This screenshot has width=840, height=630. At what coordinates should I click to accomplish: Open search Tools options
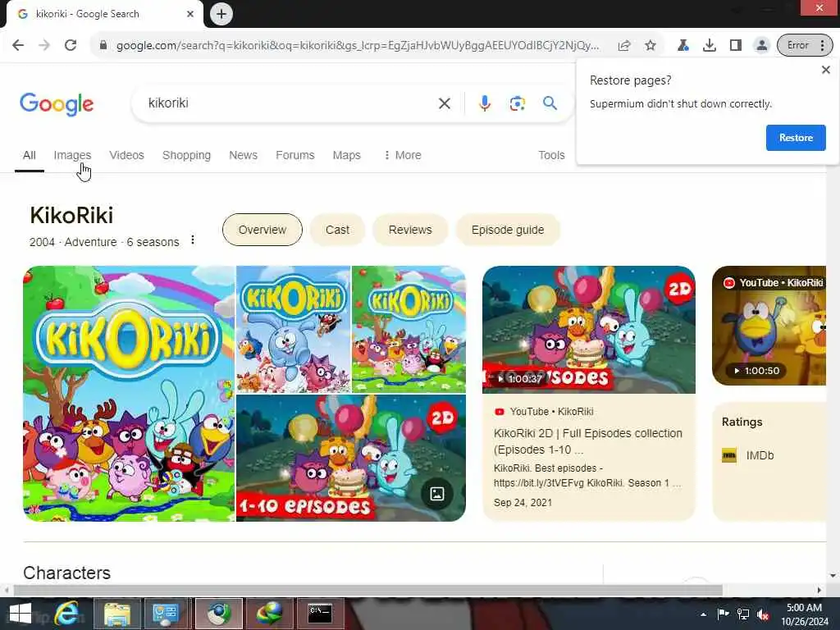pos(551,155)
